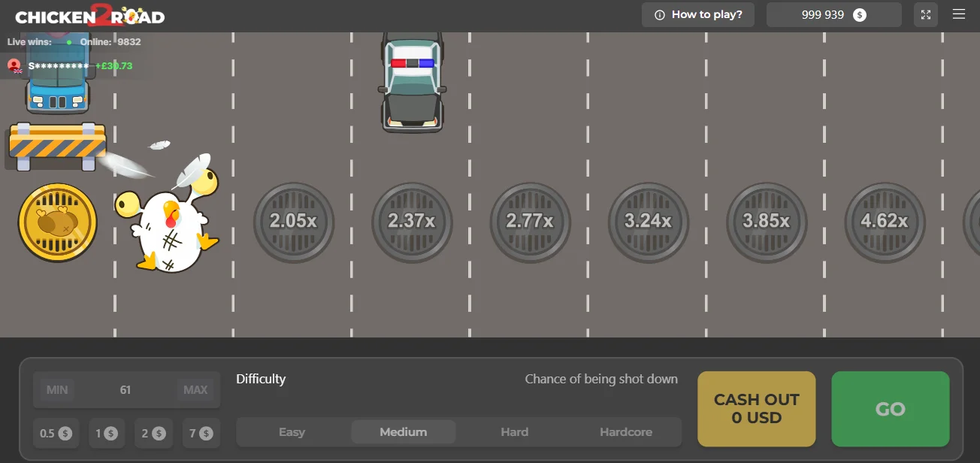This screenshot has width=980, height=463.
Task: Click the masked player name S*********
Action: click(59, 66)
